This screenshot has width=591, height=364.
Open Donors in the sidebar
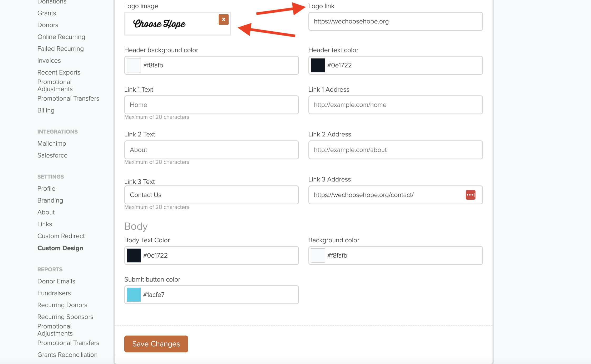point(48,25)
